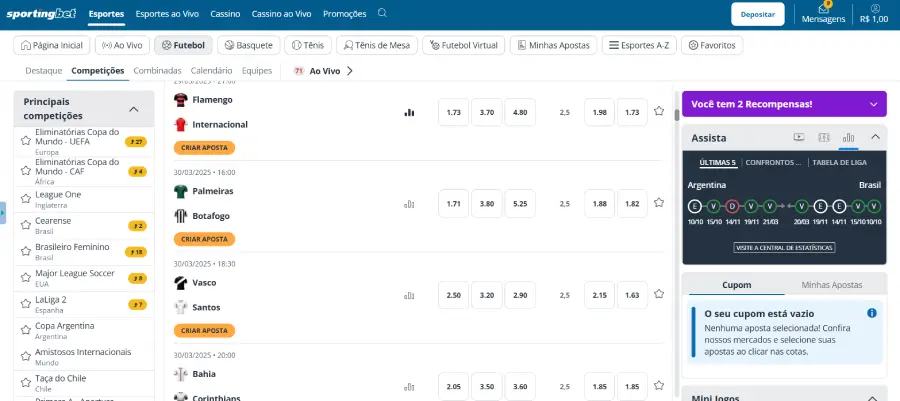
Task: Click the Botafogo team crest
Action: click(181, 216)
